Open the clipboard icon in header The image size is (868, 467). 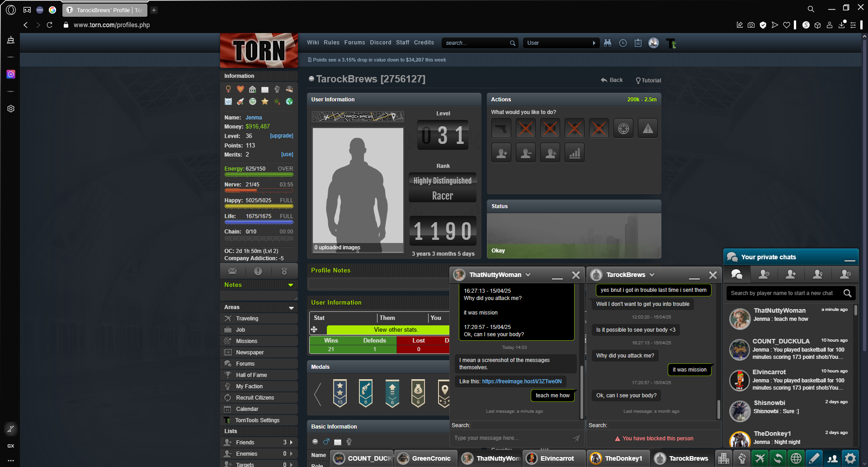coord(638,43)
